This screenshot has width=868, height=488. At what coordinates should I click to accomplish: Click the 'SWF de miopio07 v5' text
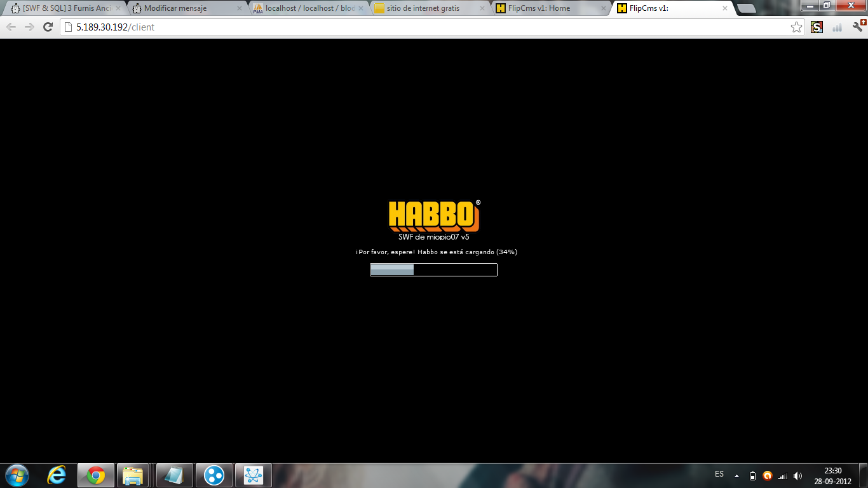[434, 236]
